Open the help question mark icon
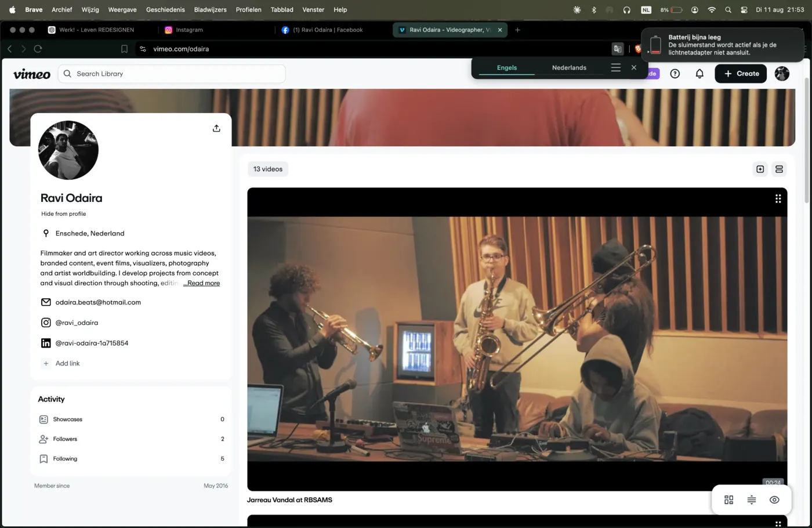 tap(675, 74)
